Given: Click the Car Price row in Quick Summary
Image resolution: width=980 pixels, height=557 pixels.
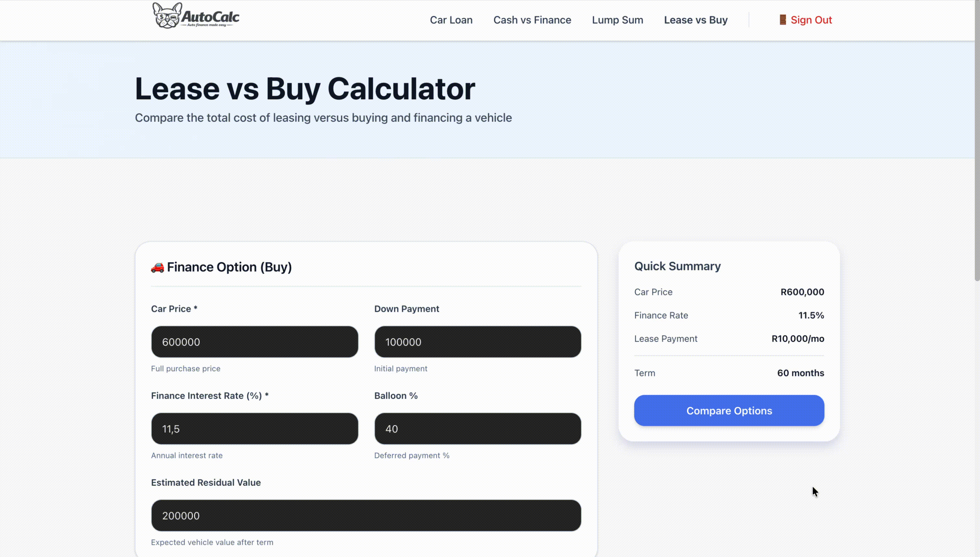Looking at the screenshot, I should pyautogui.click(x=729, y=292).
